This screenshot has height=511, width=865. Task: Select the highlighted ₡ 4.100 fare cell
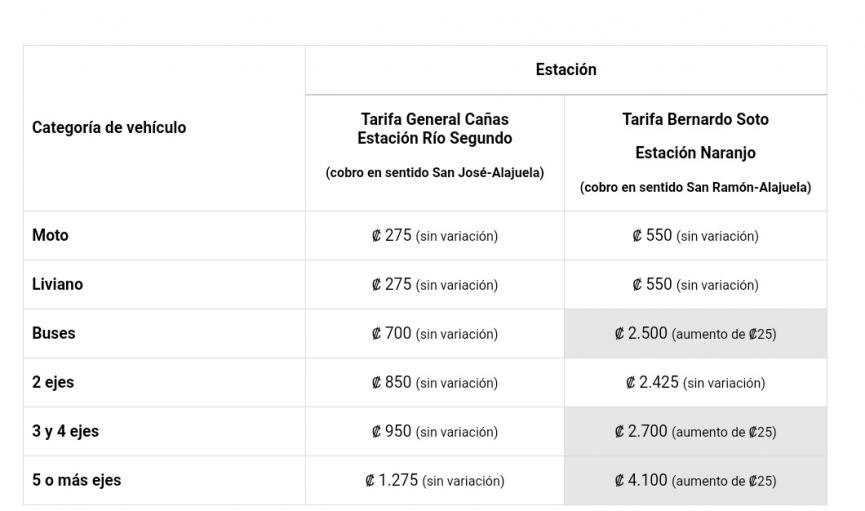tap(695, 481)
